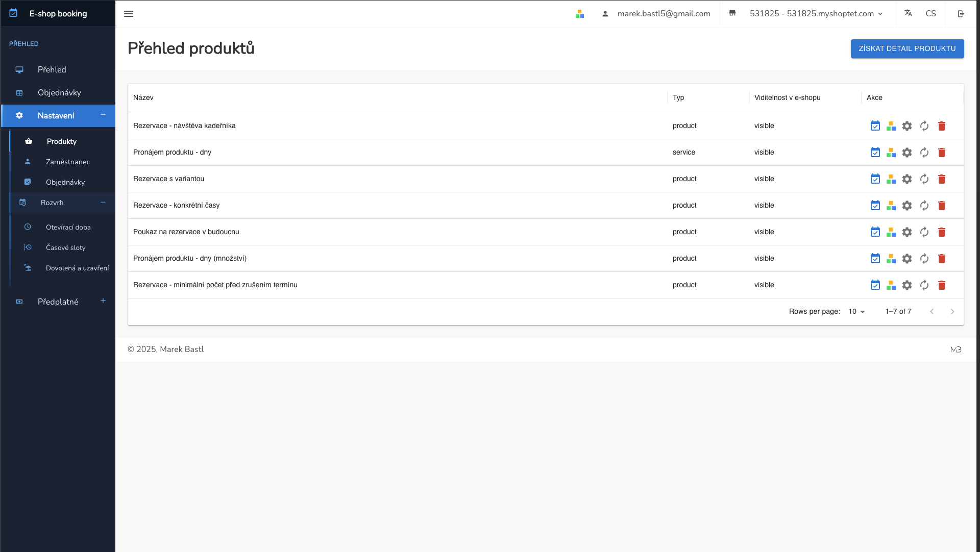Collapse the Nastavení sidebar section
This screenshot has height=552, width=980.
[x=103, y=115]
